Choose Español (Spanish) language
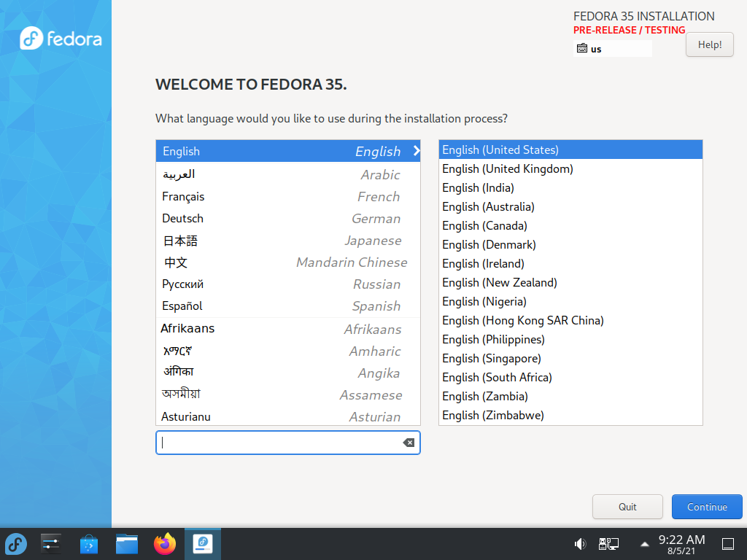This screenshot has height=560, width=747. (287, 306)
